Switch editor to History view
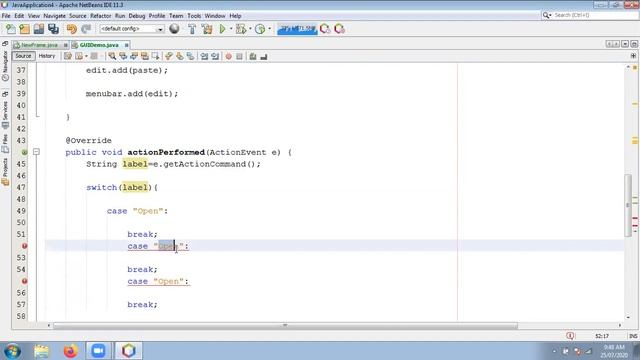640x360 pixels. pyautogui.click(x=47, y=56)
